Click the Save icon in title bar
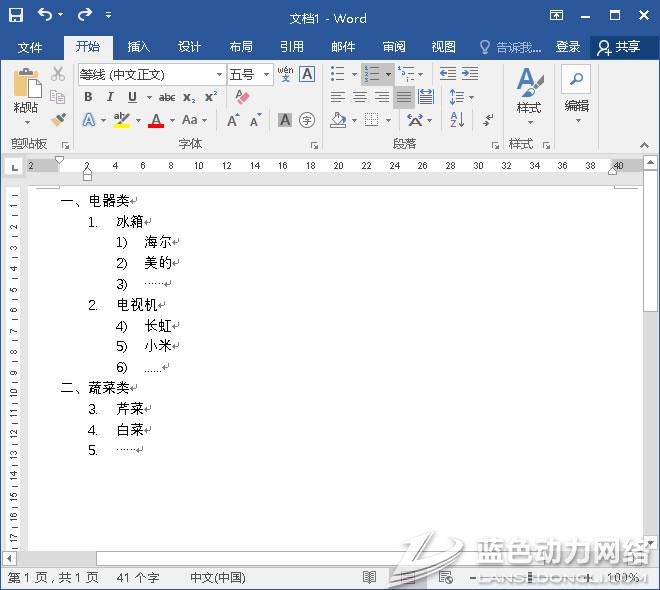This screenshot has height=590, width=660. pyautogui.click(x=16, y=15)
